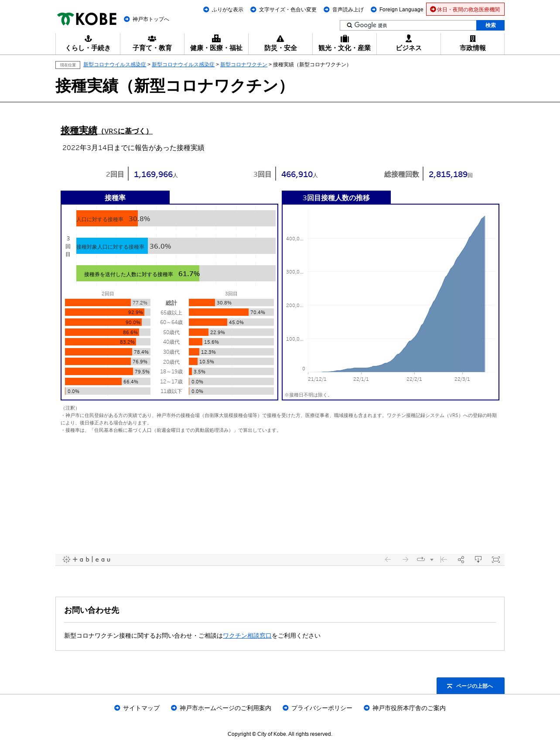Open the 健康・医療・福祉 menu
560x745 pixels.
tap(216, 44)
